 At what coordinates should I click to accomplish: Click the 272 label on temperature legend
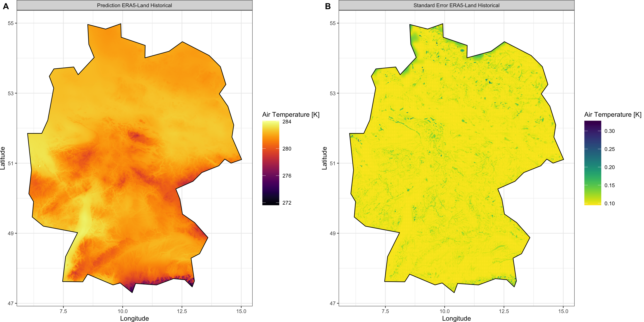(x=287, y=203)
